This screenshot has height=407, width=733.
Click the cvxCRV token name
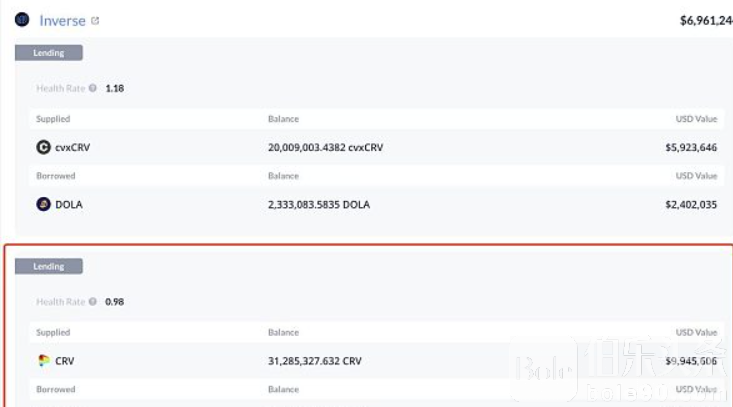coord(72,147)
